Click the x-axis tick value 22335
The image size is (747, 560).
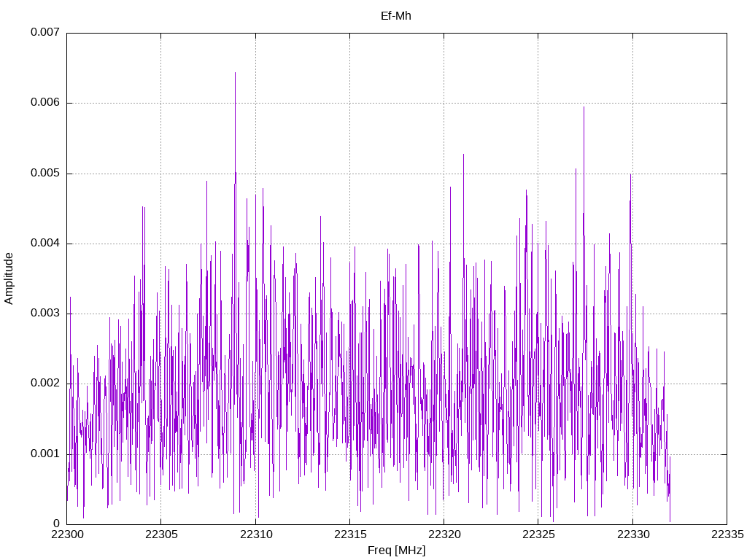(x=727, y=534)
